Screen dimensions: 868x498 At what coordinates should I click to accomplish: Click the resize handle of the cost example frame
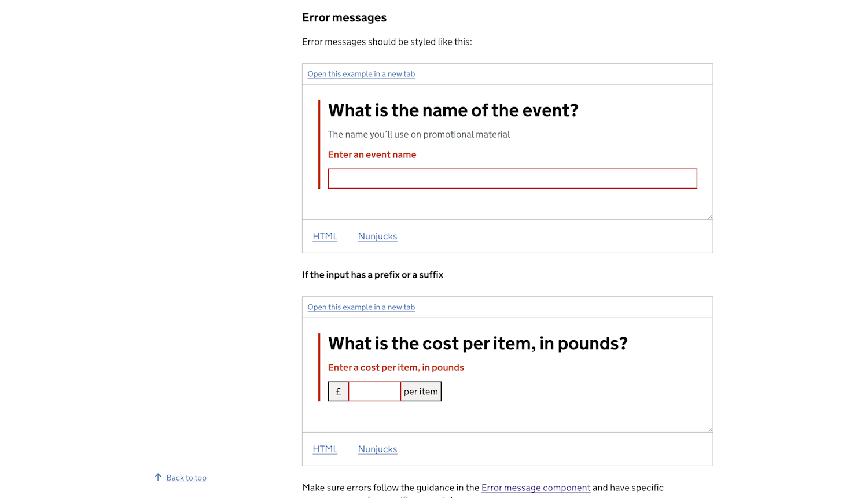[x=710, y=428]
